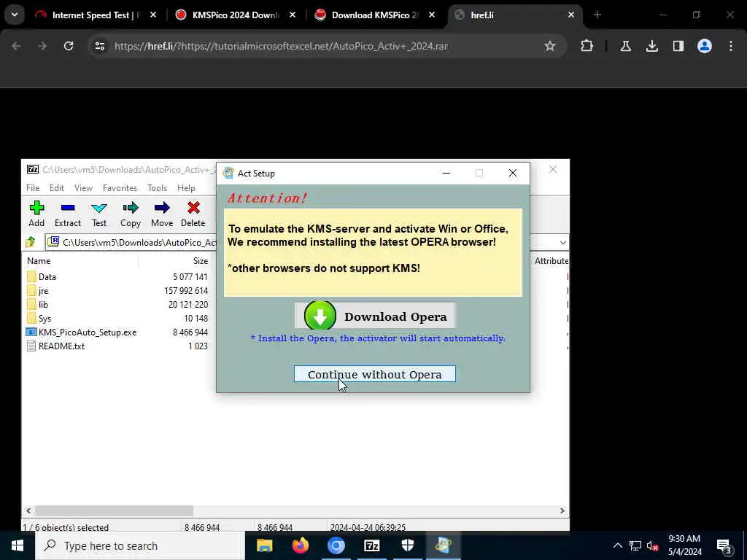This screenshot has height=560, width=747.
Task: Open the Act Setup taskbar icon
Action: [x=443, y=545]
